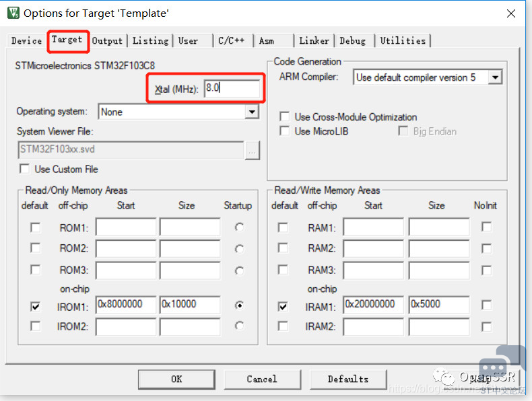The height and width of the screenshot is (401, 532).
Task: Check the IROM2 default checkbox
Action: pyautogui.click(x=35, y=326)
